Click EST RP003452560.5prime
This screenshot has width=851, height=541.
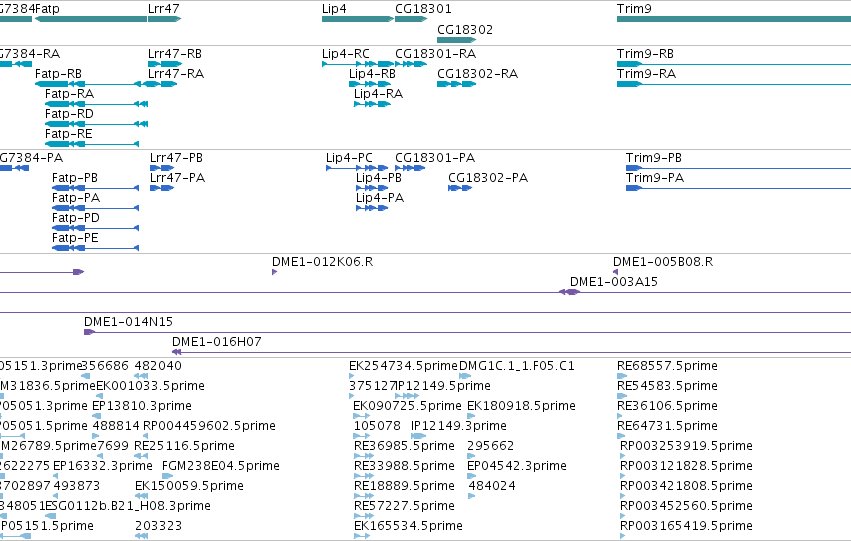[687, 506]
